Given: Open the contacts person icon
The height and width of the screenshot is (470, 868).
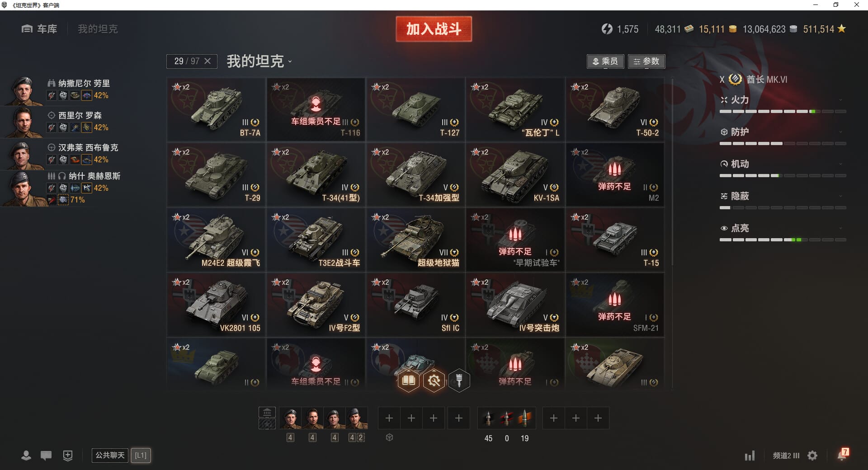Looking at the screenshot, I should pyautogui.click(x=26, y=456).
